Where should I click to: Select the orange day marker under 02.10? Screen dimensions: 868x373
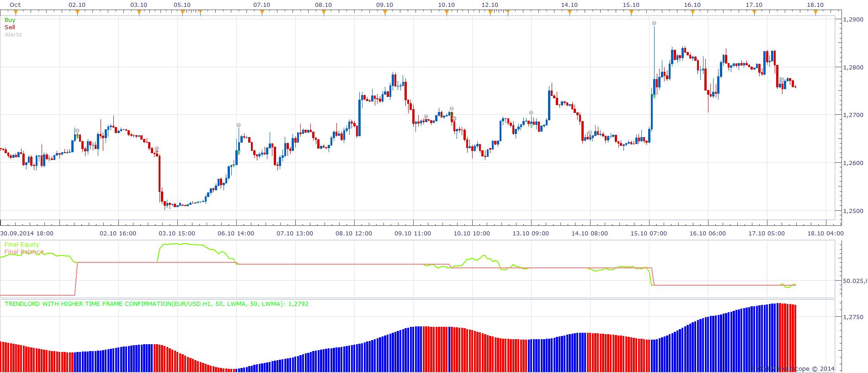point(77,13)
